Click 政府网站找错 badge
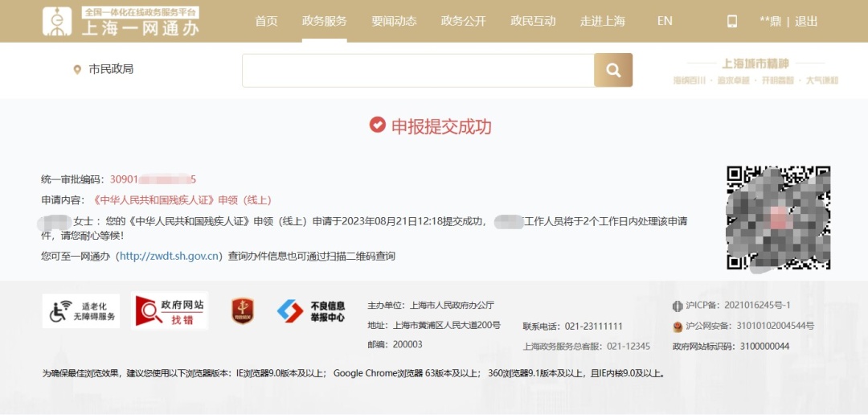Image resolution: width=868 pixels, height=415 pixels. tap(170, 310)
